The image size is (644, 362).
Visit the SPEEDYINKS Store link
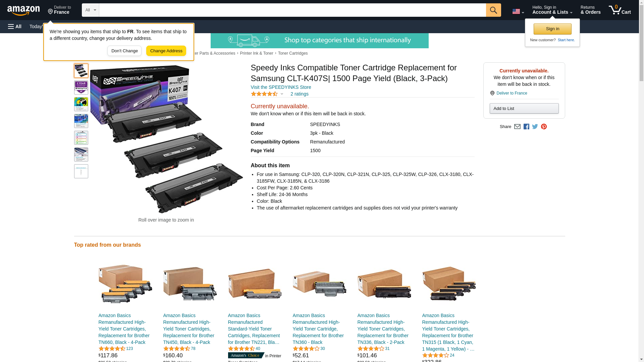281,87
